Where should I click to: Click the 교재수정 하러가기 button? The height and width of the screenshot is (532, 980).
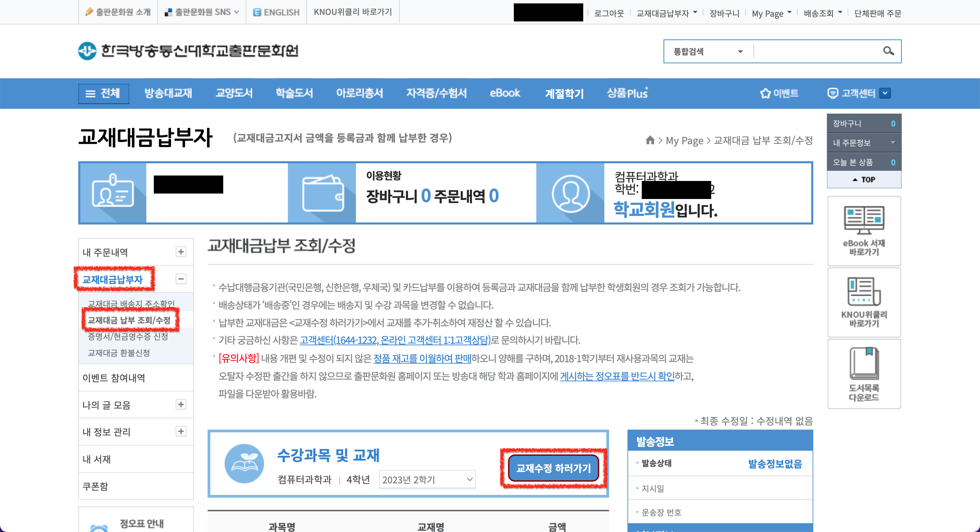point(553,468)
